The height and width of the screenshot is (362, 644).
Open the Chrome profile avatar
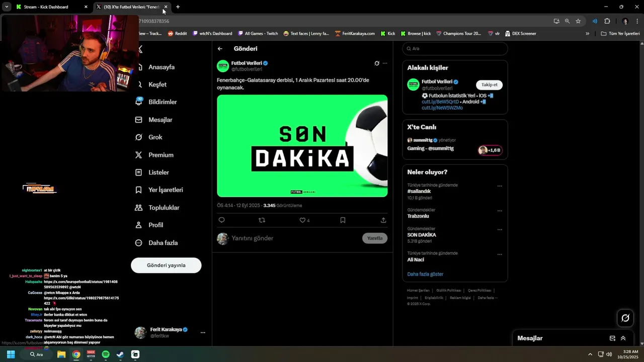[x=625, y=21]
